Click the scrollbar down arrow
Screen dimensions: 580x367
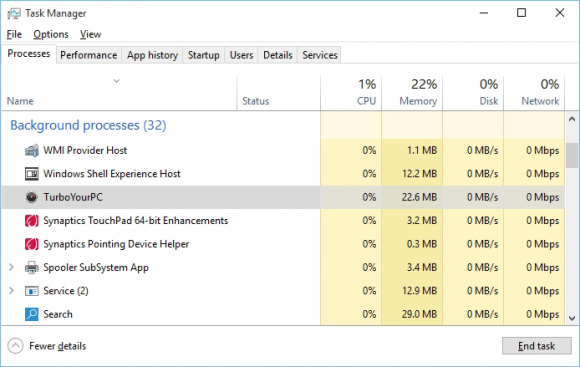572,318
